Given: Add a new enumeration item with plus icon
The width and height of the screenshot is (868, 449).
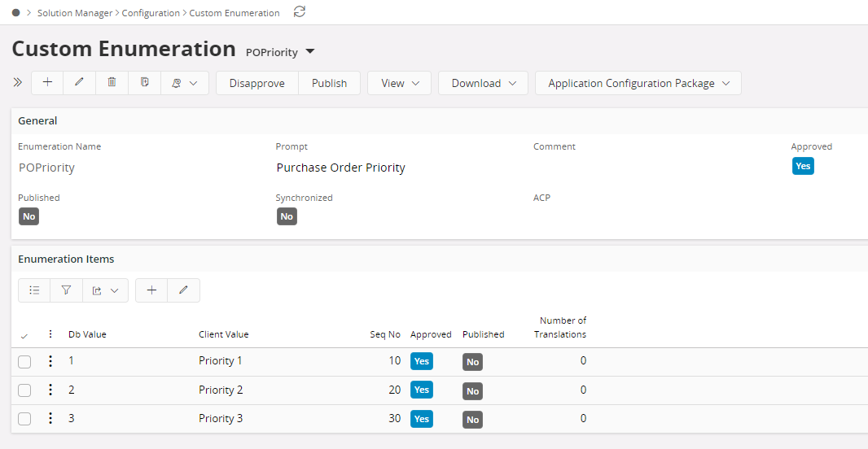Looking at the screenshot, I should coord(151,290).
